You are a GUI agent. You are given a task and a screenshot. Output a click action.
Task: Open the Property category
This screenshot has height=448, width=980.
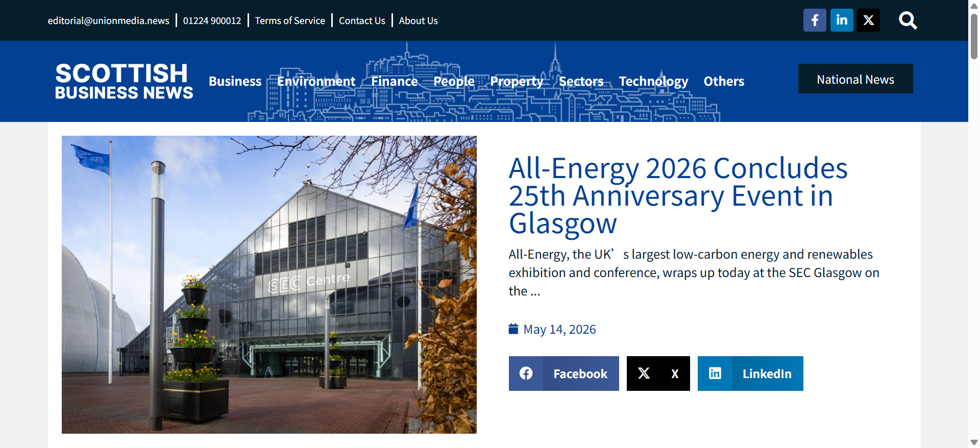coord(517,81)
